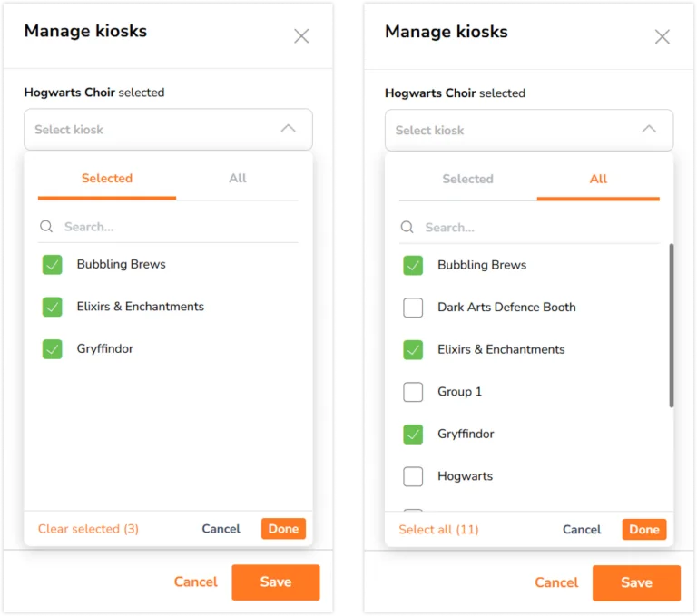
Task: Uncheck Elixirs & Enchantments in the All list
Action: tap(413, 350)
